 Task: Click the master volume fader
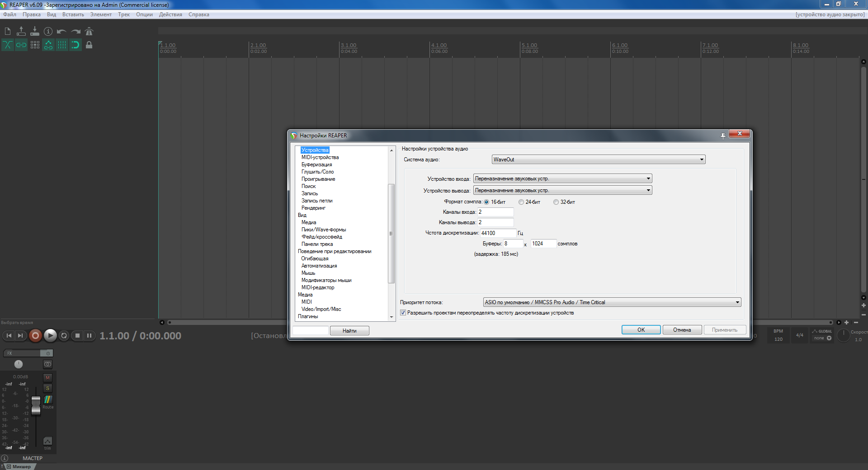tap(36, 405)
